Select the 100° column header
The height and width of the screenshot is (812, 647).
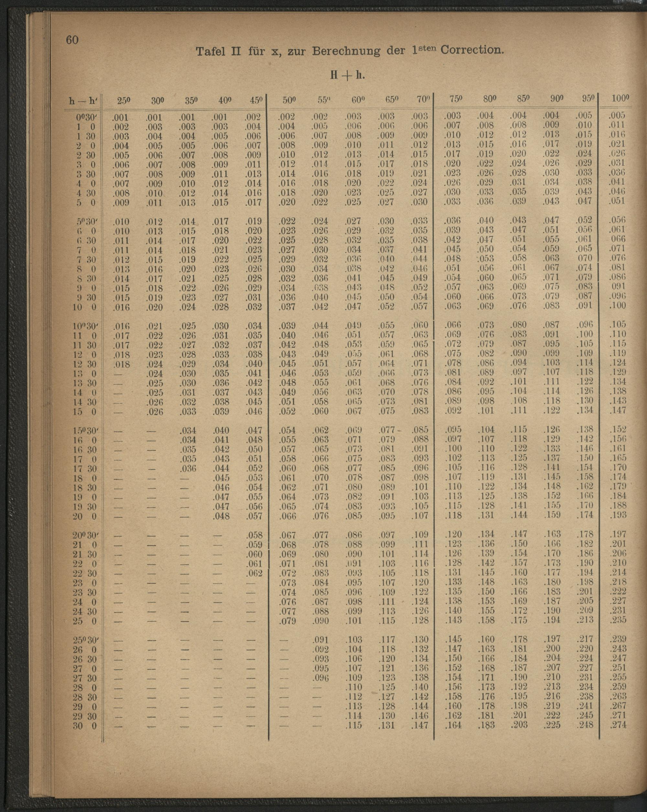click(620, 99)
